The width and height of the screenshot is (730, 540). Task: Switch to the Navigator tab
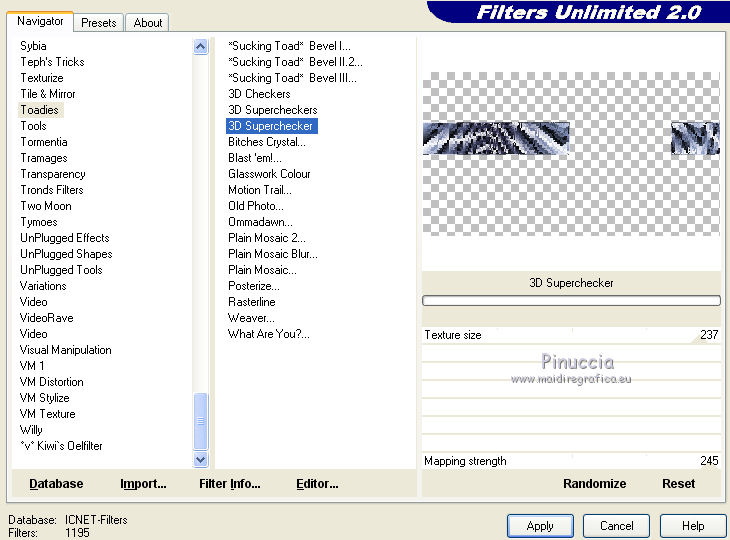40,21
